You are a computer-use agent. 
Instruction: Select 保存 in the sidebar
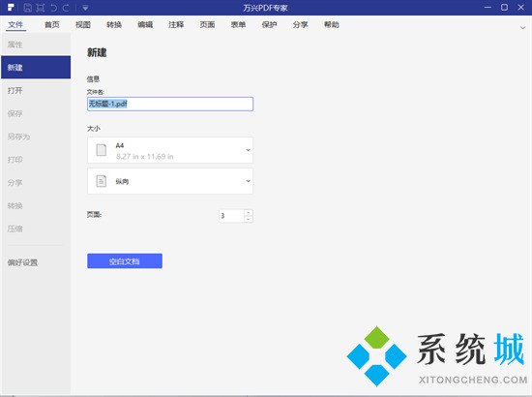pyautogui.click(x=36, y=113)
